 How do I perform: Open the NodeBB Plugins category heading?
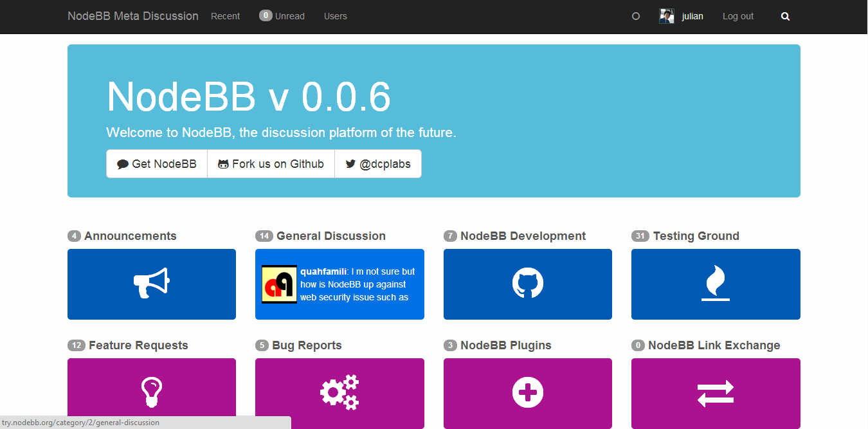coord(506,345)
